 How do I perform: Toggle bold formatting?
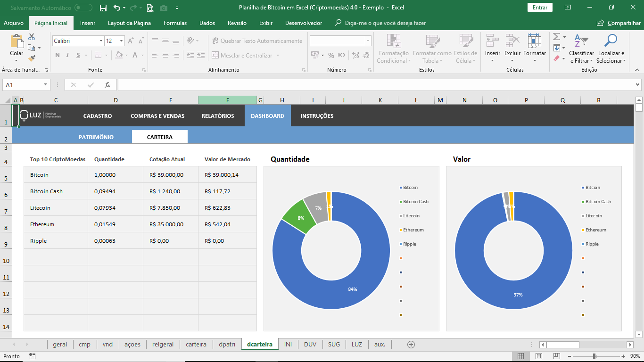[x=57, y=56]
